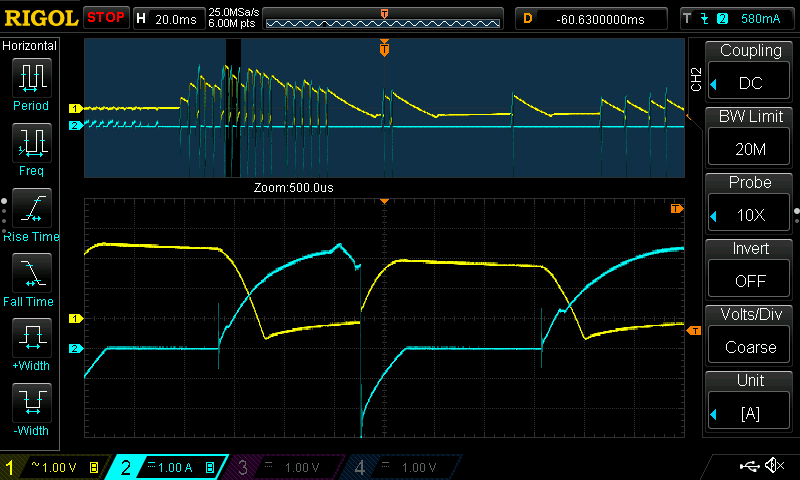Select the -Width measurement icon

click(x=30, y=408)
